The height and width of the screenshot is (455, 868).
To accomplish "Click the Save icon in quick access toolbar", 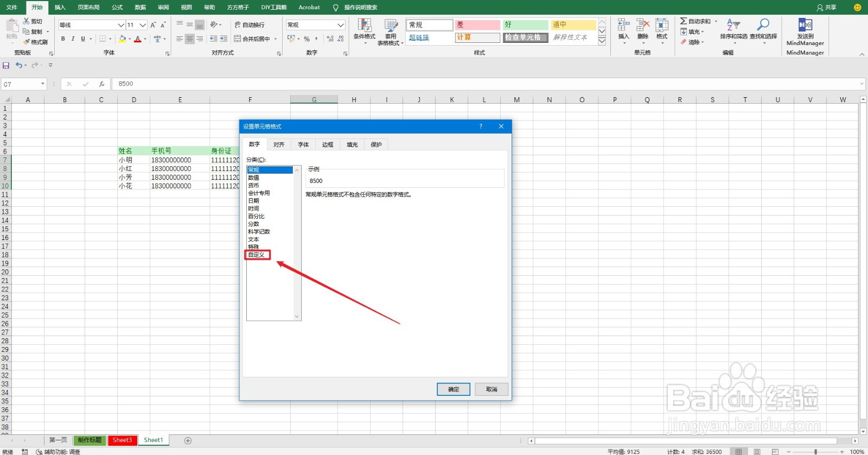I will pyautogui.click(x=6, y=65).
